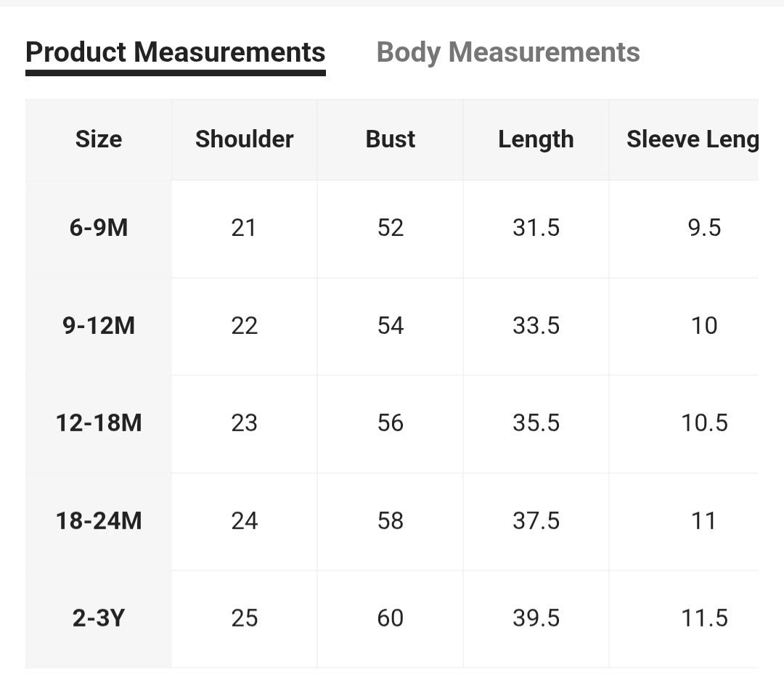784x678 pixels.
Task: Click the Shoulder column header
Action: 244,139
